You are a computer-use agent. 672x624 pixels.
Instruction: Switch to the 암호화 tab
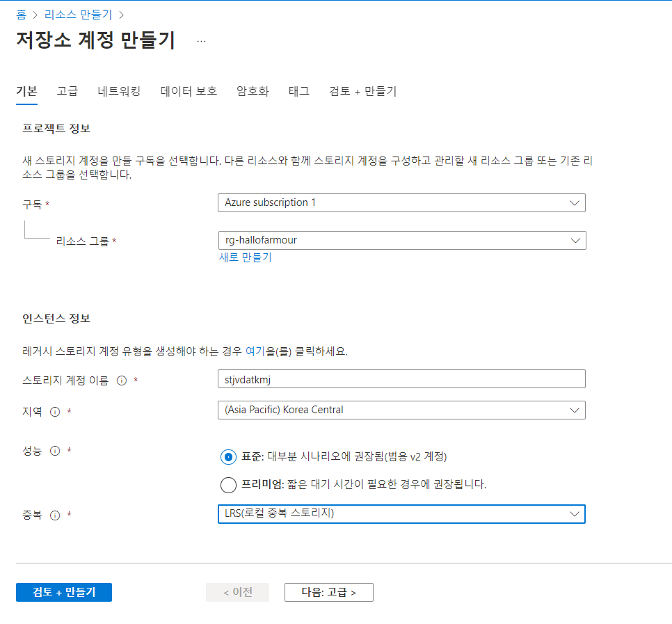253,91
